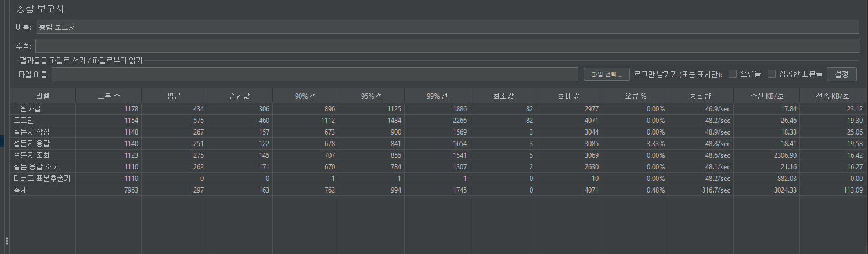Select the 로그인 row label
Viewport: 868px width, 254px height.
[x=24, y=120]
